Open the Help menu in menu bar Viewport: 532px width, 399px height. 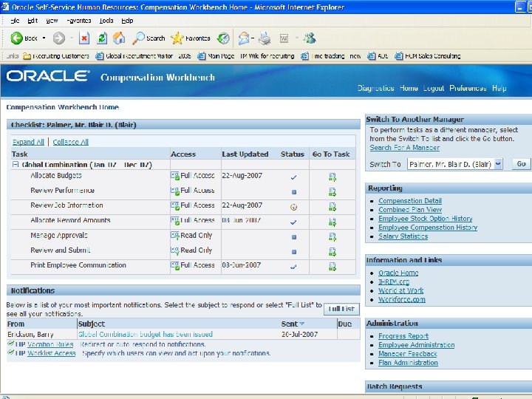click(x=127, y=21)
